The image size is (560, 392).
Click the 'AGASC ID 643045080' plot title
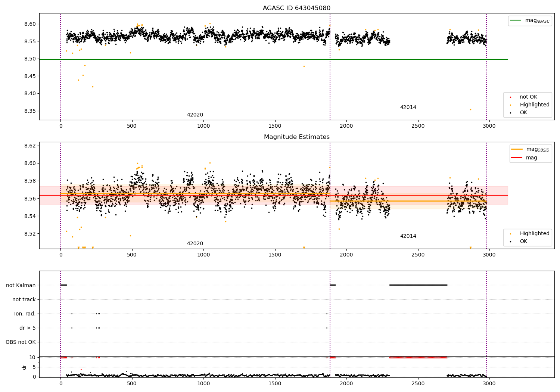point(296,8)
